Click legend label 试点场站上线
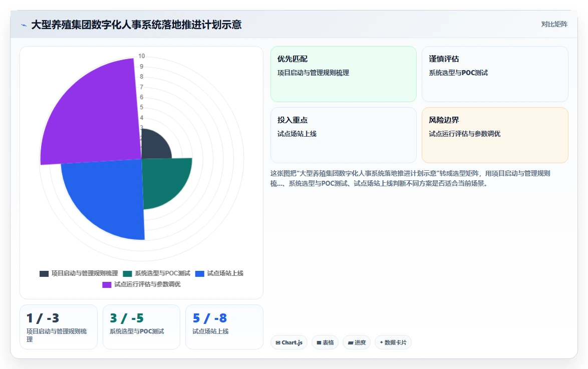Image resolution: width=588 pixels, height=369 pixels. tap(225, 273)
